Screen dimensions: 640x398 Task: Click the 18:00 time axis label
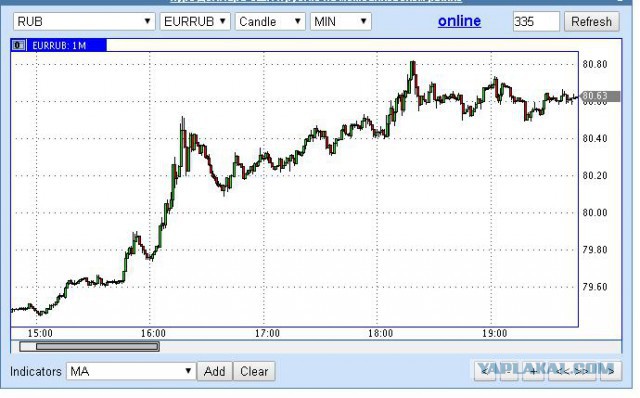coord(380,334)
